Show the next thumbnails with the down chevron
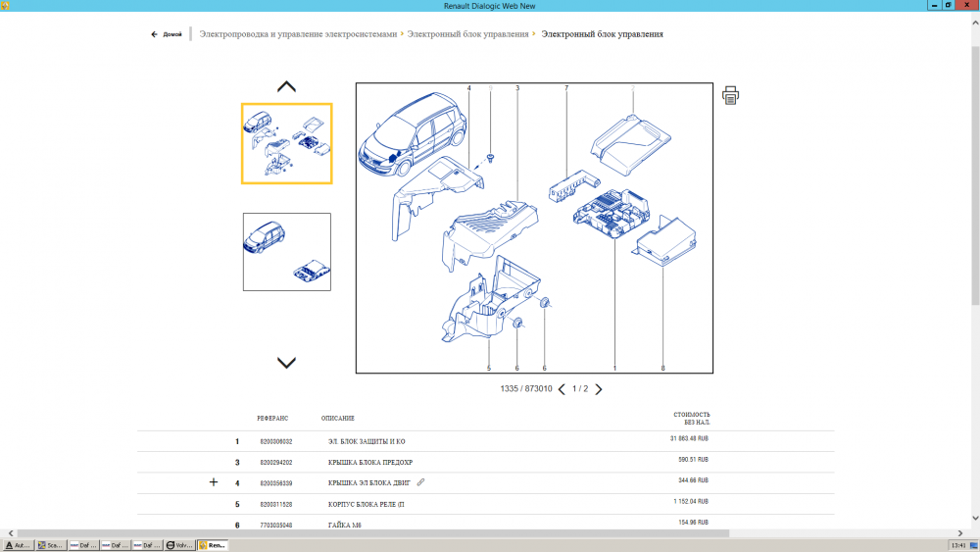 pos(286,363)
